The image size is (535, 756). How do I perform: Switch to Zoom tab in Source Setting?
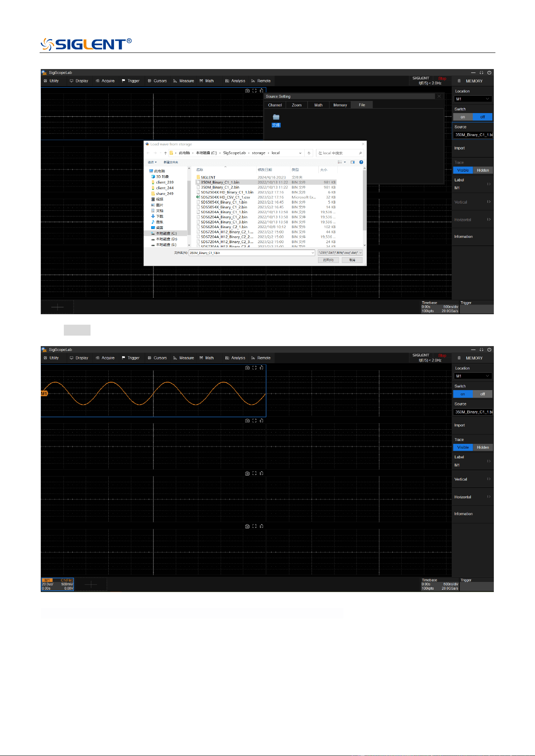tap(297, 105)
